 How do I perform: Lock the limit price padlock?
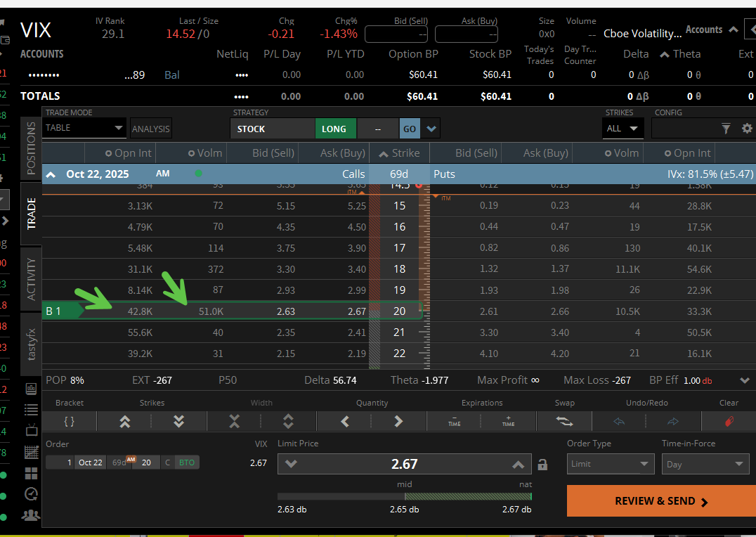pyautogui.click(x=542, y=465)
